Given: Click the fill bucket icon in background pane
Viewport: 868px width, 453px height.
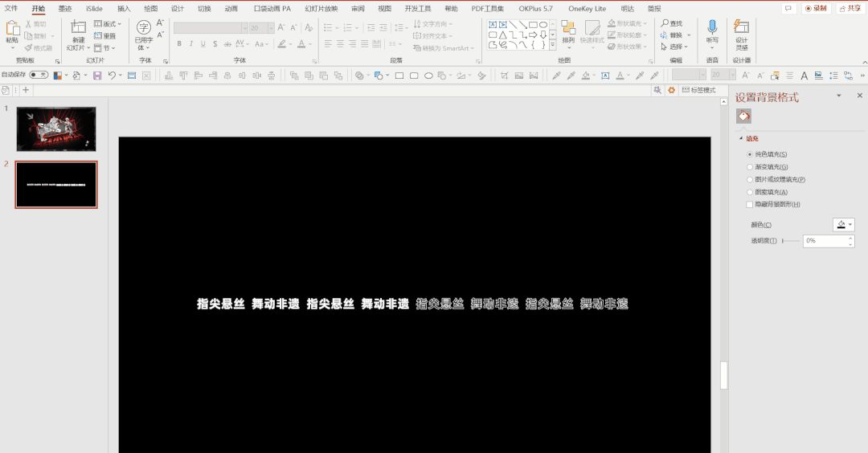Looking at the screenshot, I should 743,116.
